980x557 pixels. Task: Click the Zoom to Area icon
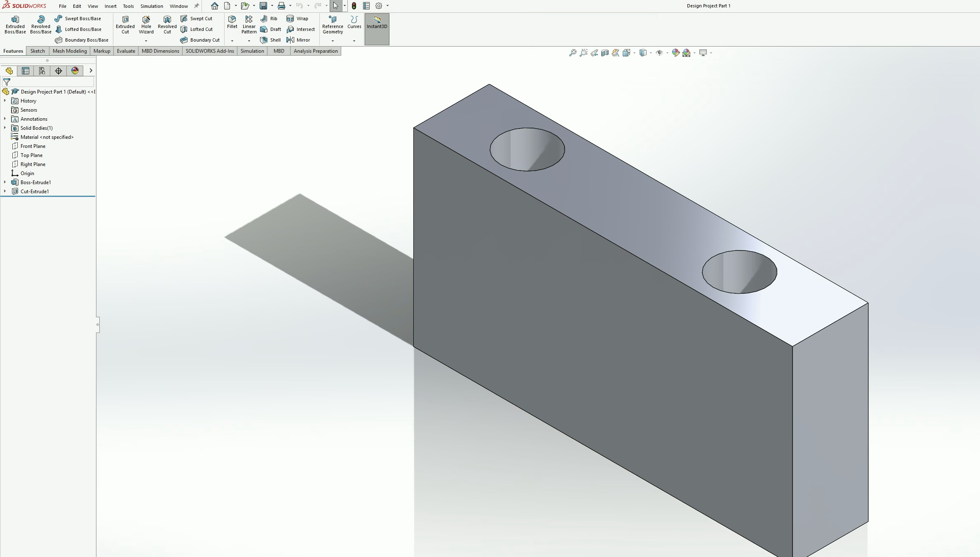pos(584,53)
